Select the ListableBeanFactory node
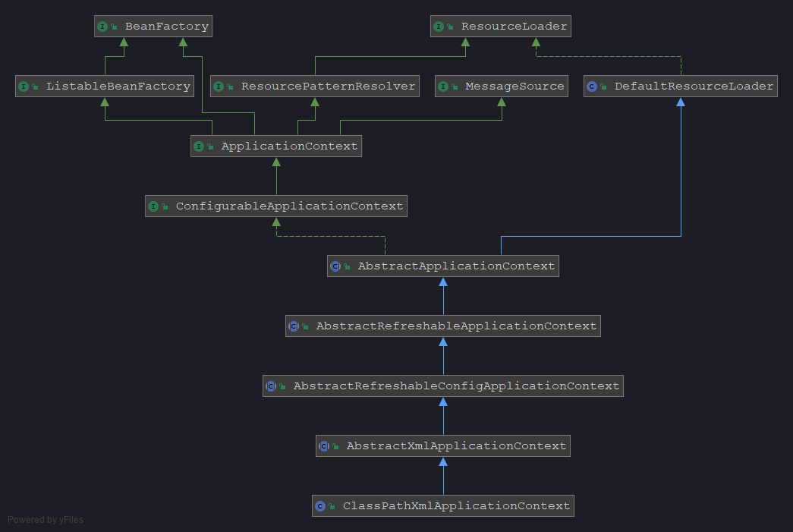 point(104,86)
